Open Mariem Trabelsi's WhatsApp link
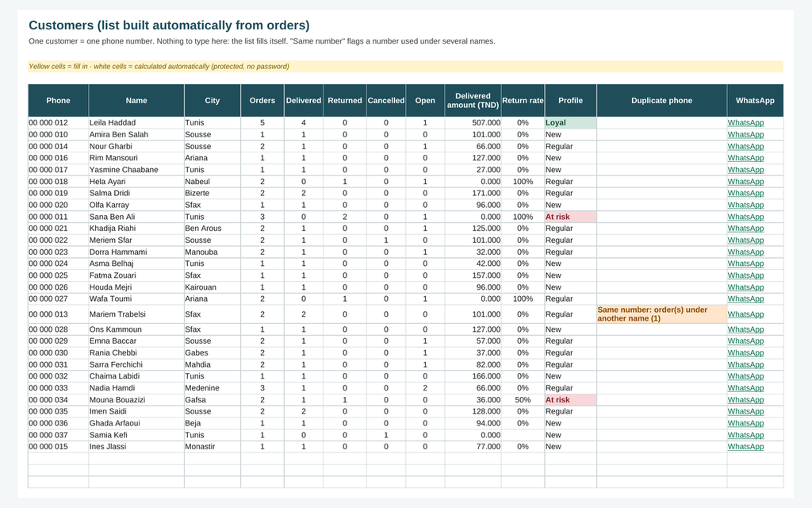This screenshot has width=812, height=508. [x=745, y=314]
